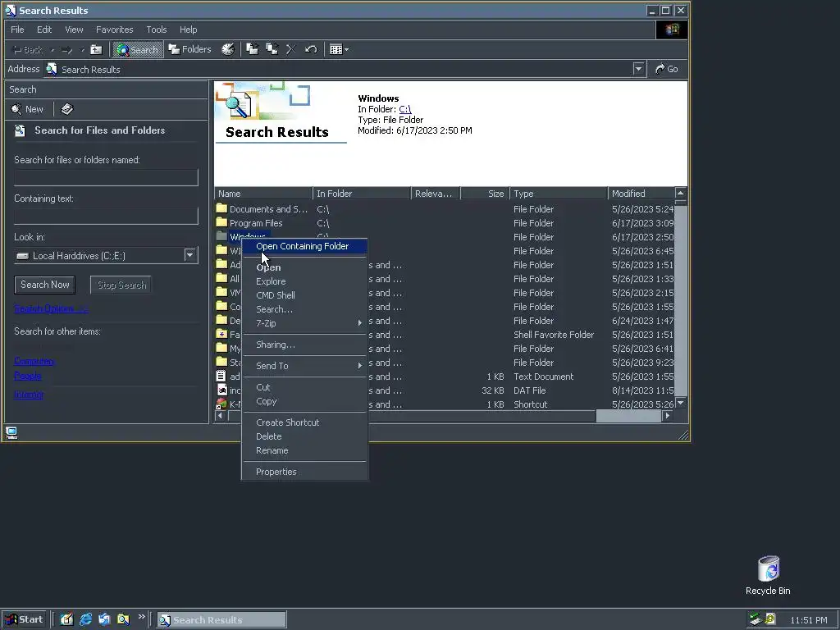Click the network tray icon
This screenshot has width=840, height=630.
point(755,619)
